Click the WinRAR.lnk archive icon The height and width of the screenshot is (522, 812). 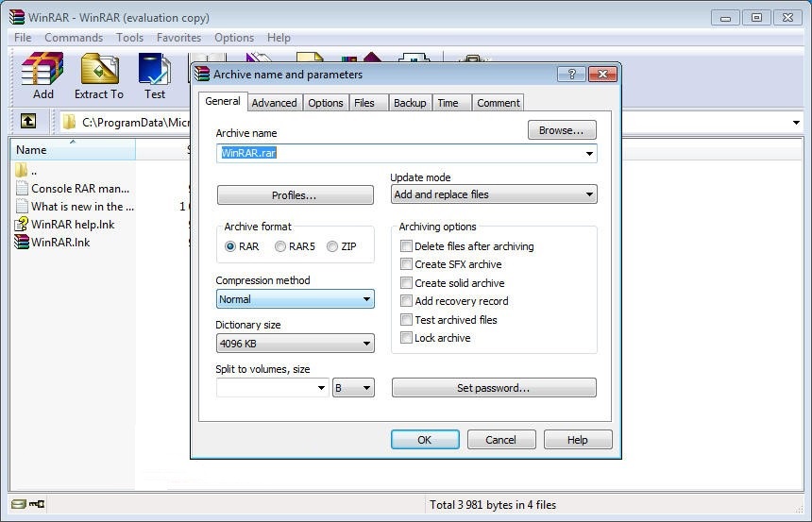(21, 242)
